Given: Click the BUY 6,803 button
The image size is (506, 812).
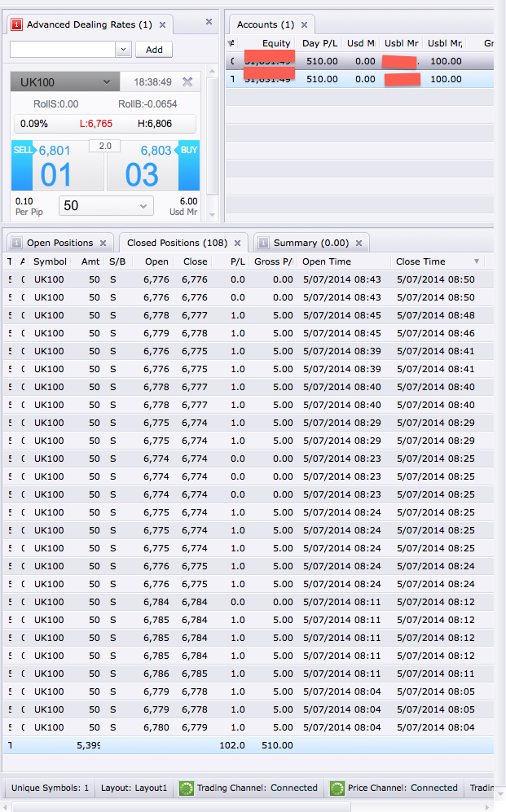Looking at the screenshot, I should tap(153, 165).
